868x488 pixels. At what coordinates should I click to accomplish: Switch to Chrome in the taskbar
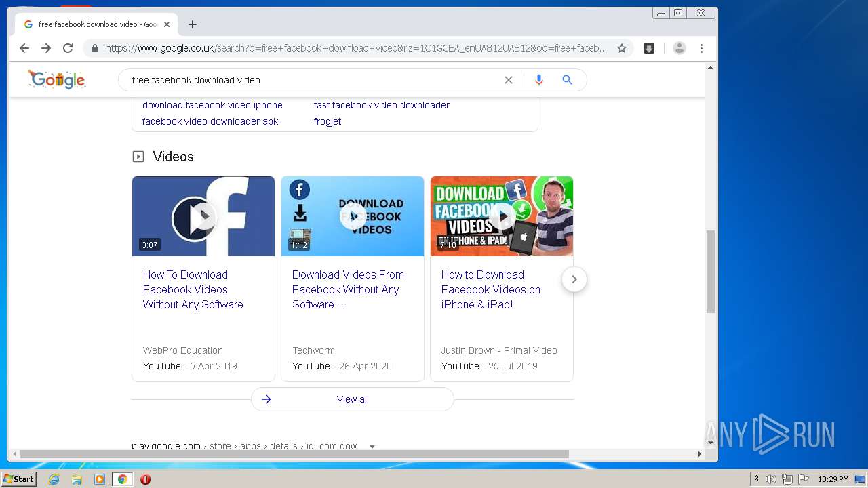click(123, 479)
